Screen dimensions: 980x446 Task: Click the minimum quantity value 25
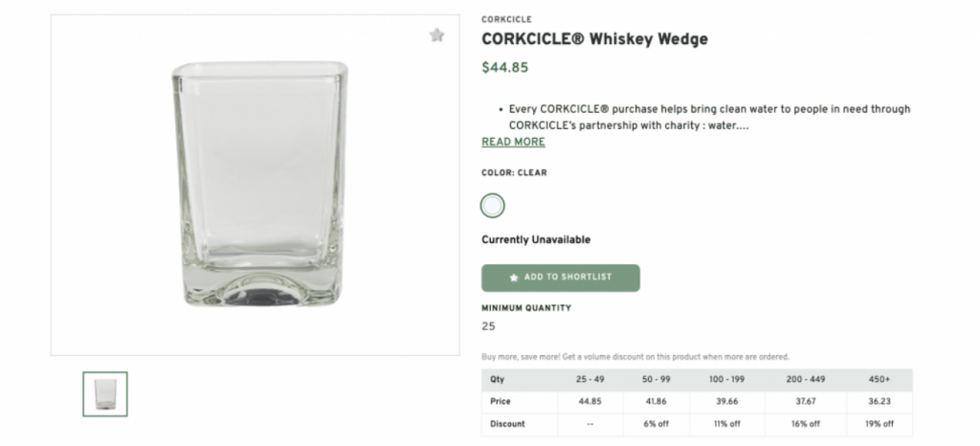488,326
